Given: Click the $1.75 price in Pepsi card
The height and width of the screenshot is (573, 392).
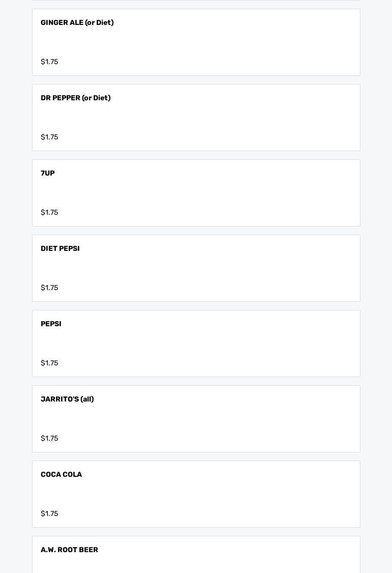Looking at the screenshot, I should [x=49, y=363].
